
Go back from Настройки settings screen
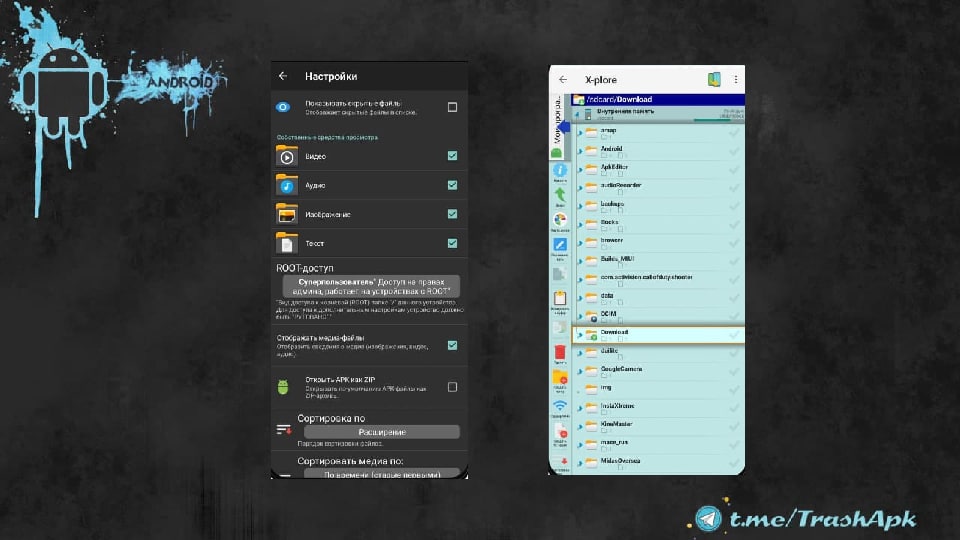pyautogui.click(x=283, y=76)
